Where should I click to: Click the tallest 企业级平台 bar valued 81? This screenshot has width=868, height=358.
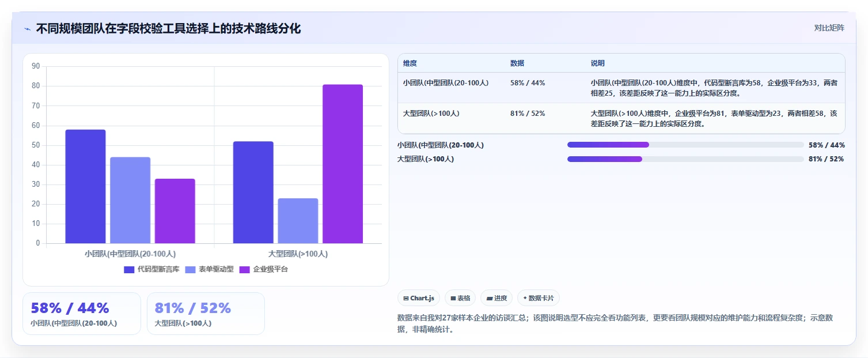pos(343,164)
